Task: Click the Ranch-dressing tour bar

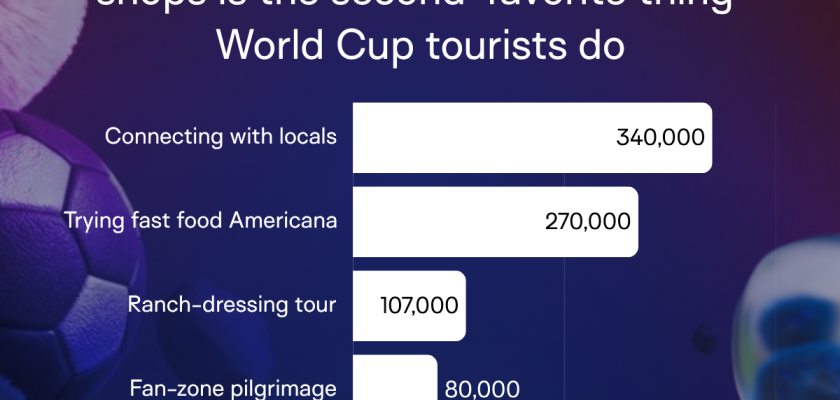Action: pos(409,306)
